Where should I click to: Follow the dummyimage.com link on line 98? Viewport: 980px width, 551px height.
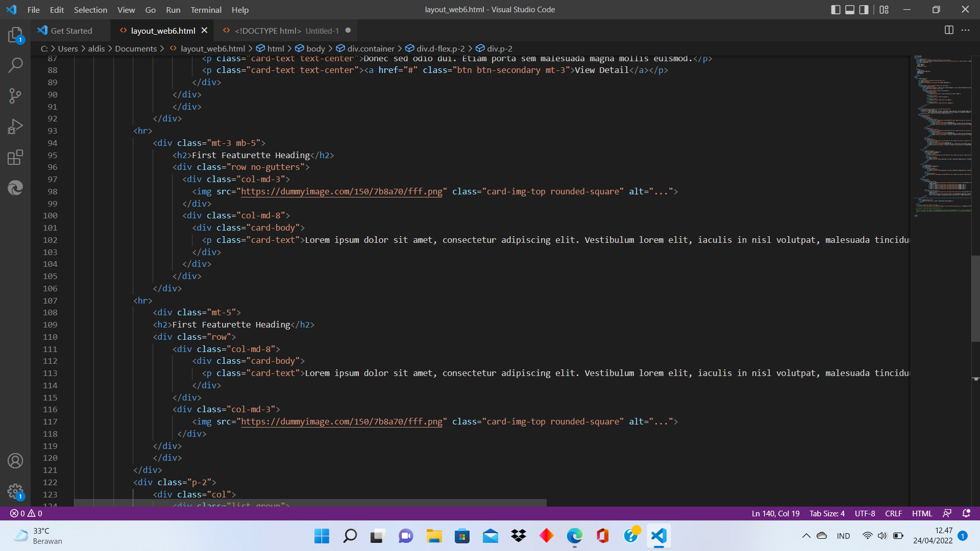point(341,191)
